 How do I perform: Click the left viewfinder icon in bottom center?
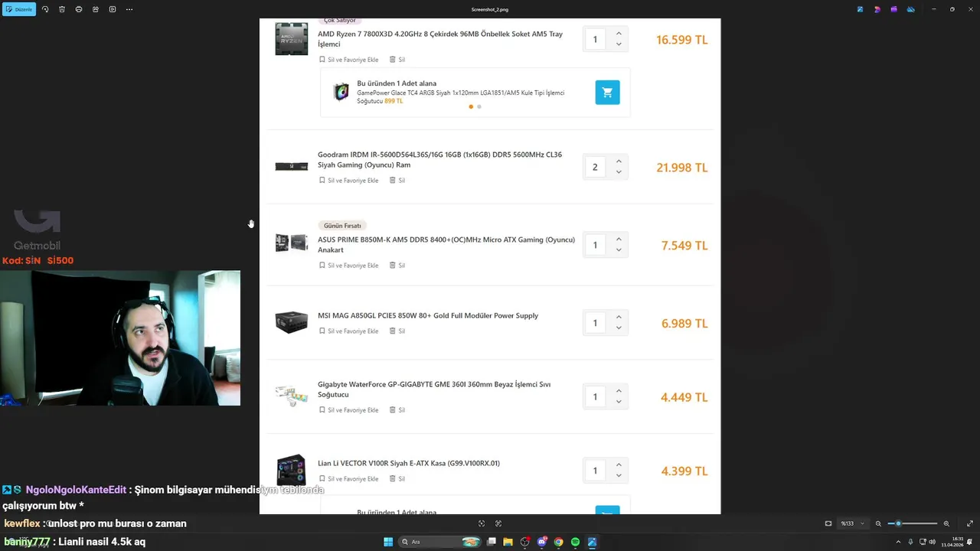coord(482,523)
